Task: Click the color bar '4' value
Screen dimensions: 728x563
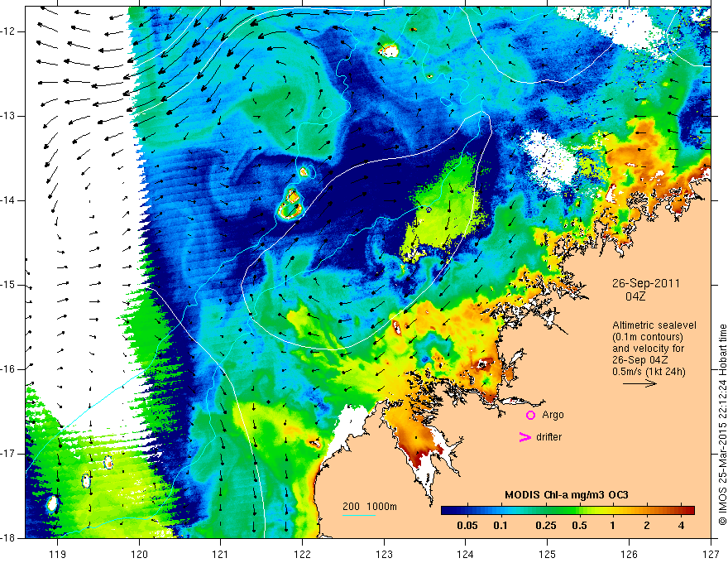Action: tap(681, 526)
